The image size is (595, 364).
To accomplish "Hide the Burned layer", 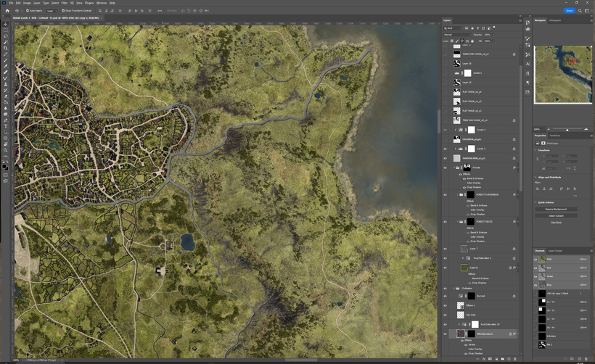I will coord(445,296).
